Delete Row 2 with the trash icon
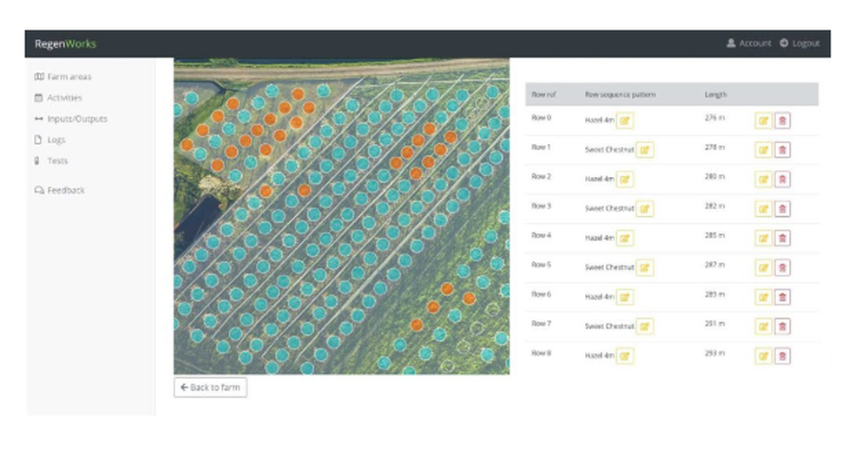 click(782, 180)
